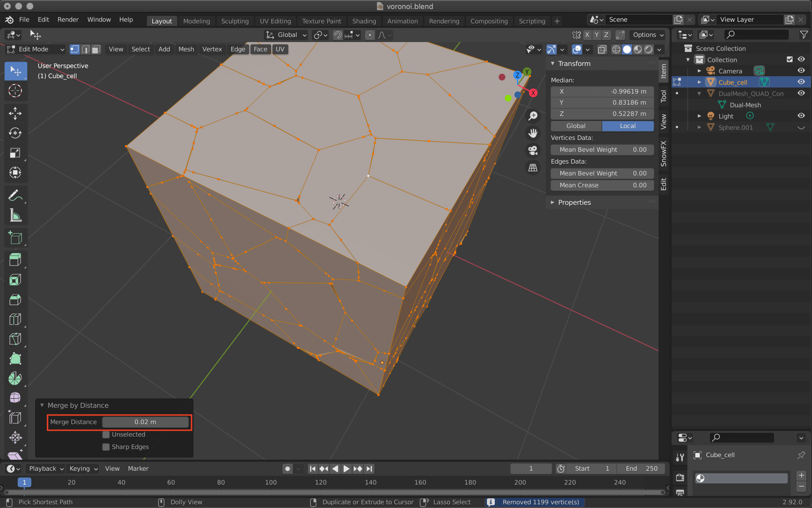Click the zoom magnifier icon in viewport sidebar
This screenshot has height=508, width=812.
(533, 116)
